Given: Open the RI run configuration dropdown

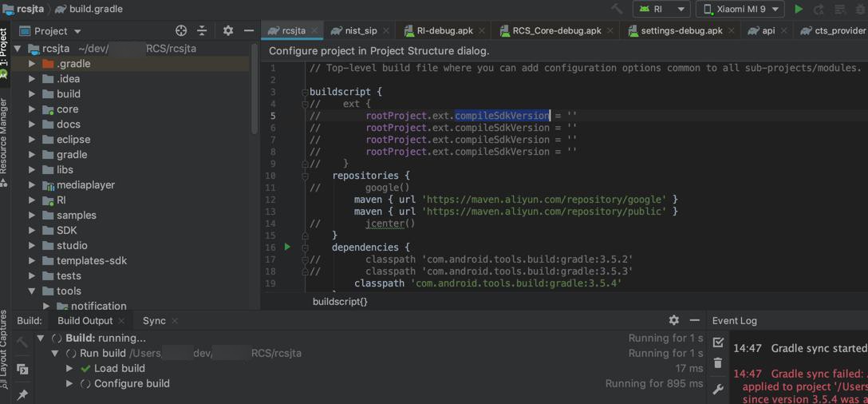Looking at the screenshot, I should 662,9.
